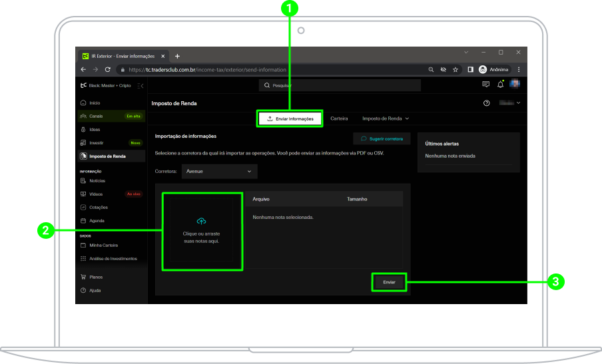This screenshot has height=364, width=602.
Task: Click the browser back arrow
Action: [83, 69]
